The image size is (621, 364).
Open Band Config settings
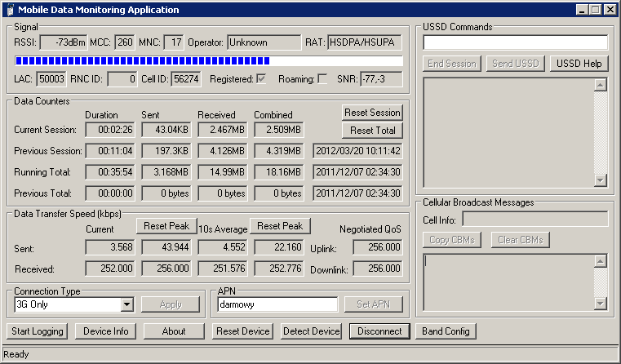tap(445, 331)
